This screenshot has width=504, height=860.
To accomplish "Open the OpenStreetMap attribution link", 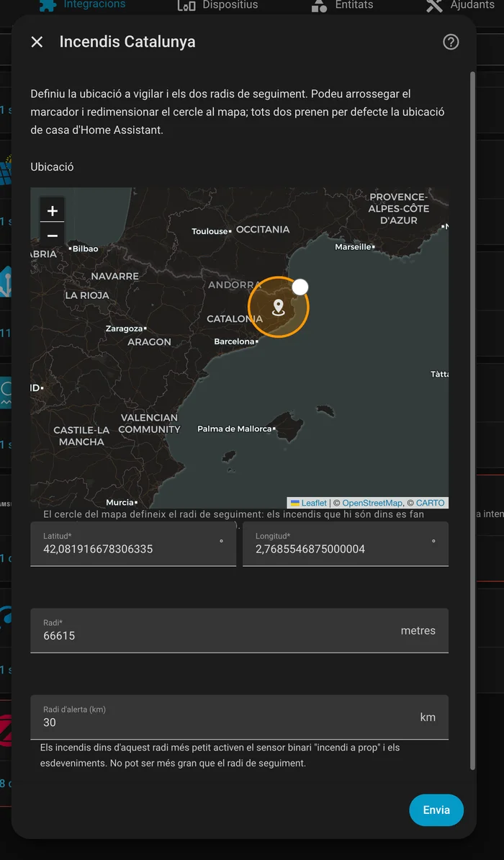I will 372,503.
